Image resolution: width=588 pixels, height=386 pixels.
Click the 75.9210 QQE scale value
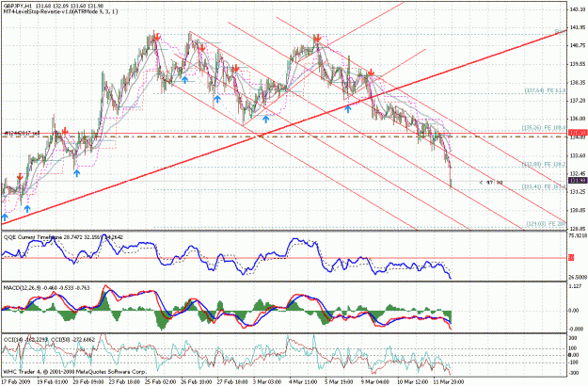578,236
